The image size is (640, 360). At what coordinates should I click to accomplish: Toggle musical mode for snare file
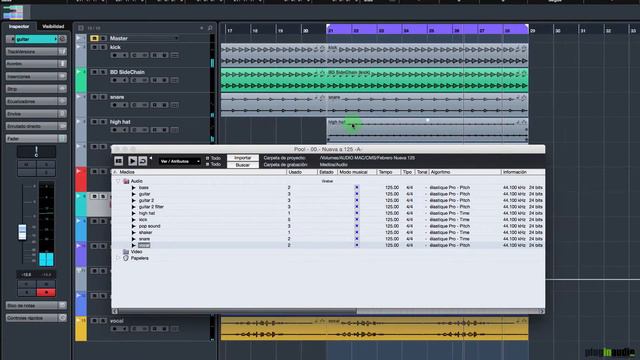click(356, 239)
